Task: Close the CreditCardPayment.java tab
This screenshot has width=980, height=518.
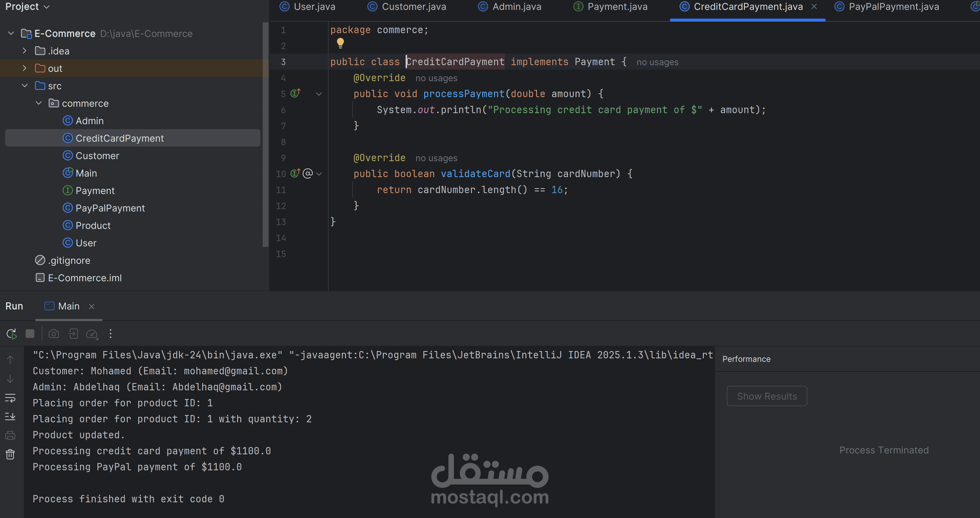Action: [x=814, y=6]
